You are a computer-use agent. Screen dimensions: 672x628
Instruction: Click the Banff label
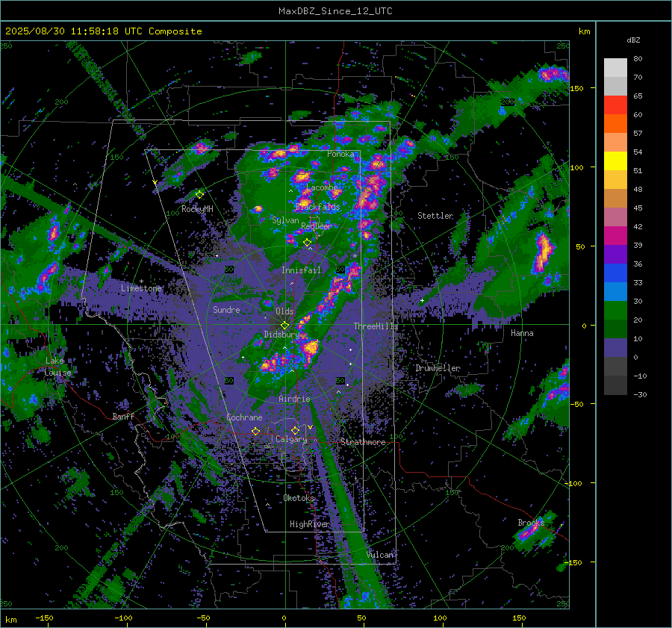[123, 416]
